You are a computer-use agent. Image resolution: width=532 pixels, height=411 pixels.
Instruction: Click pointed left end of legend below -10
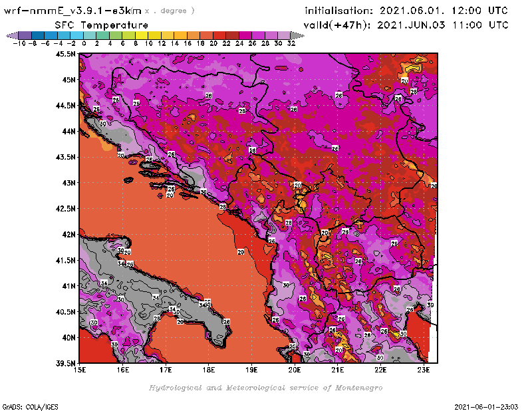pyautogui.click(x=12, y=35)
